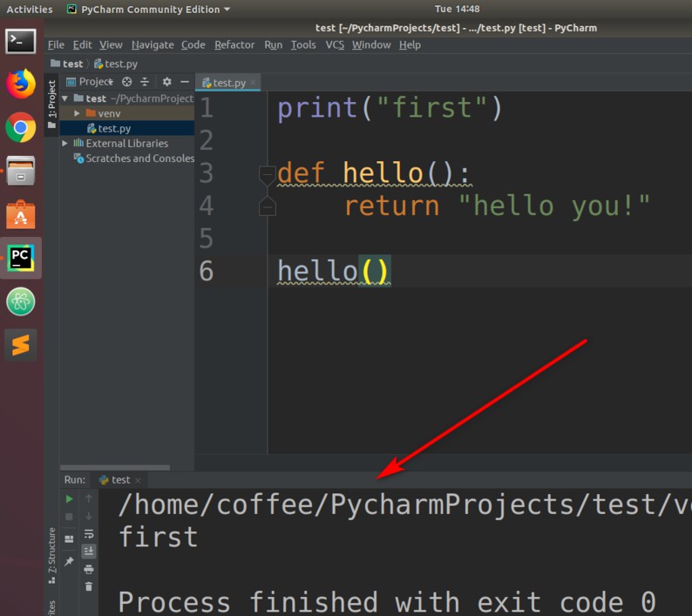Place cursor on print("first") line

(x=390, y=108)
